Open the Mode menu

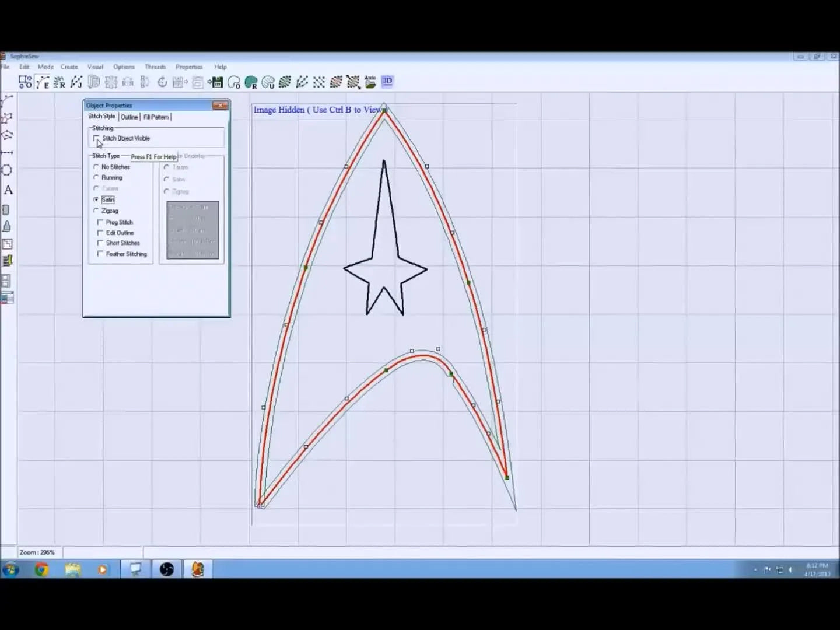click(x=45, y=66)
